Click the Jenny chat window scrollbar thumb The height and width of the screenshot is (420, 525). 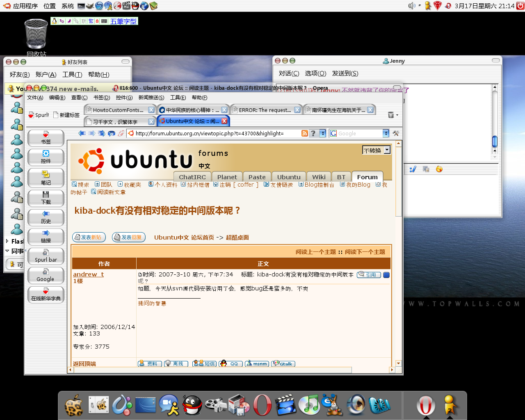(x=495, y=142)
